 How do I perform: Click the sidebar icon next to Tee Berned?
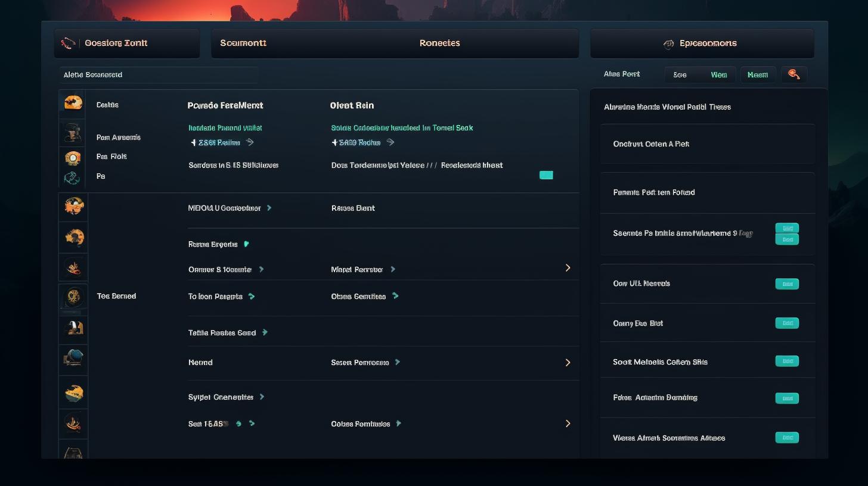pos(73,296)
